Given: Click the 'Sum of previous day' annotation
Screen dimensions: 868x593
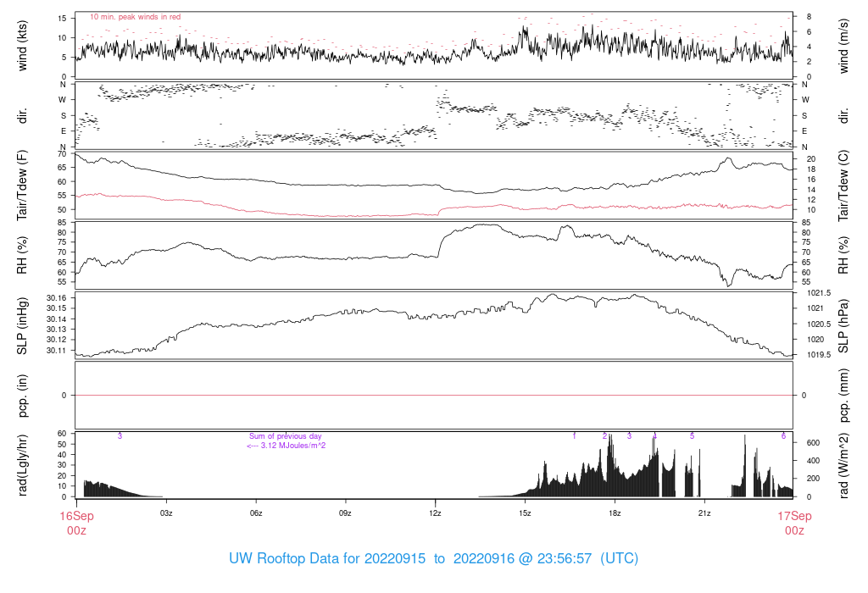Looking at the screenshot, I should coord(285,436).
